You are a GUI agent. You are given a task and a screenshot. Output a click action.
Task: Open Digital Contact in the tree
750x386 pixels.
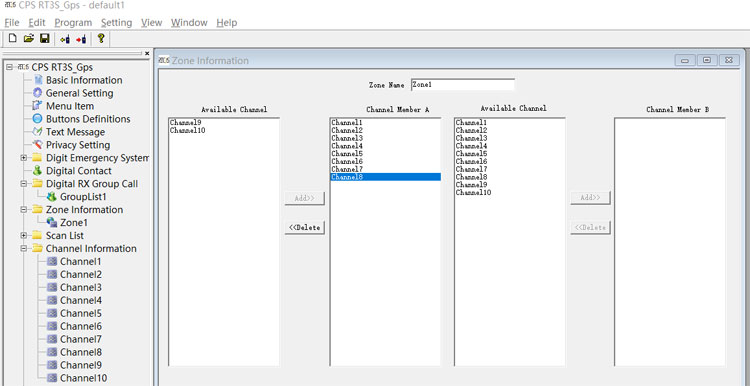(78, 171)
